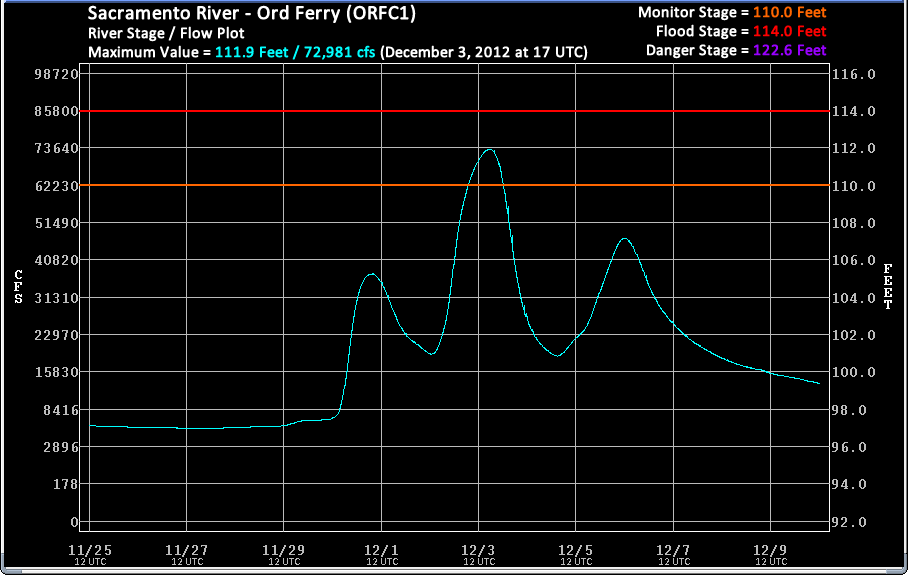Screen dimensions: 908x575
Task: Click the right axis label '106.0'
Action: [854, 260]
